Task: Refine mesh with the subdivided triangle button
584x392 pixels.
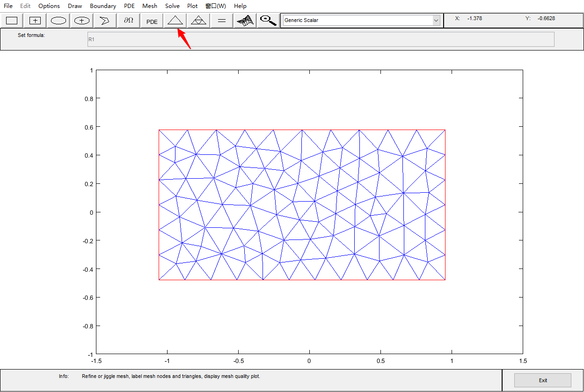Action: pyautogui.click(x=199, y=21)
